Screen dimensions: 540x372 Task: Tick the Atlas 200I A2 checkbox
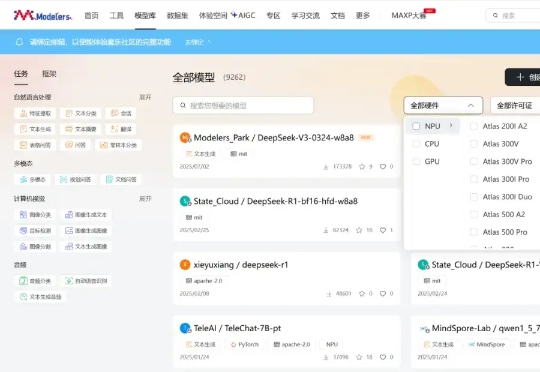[x=474, y=126]
